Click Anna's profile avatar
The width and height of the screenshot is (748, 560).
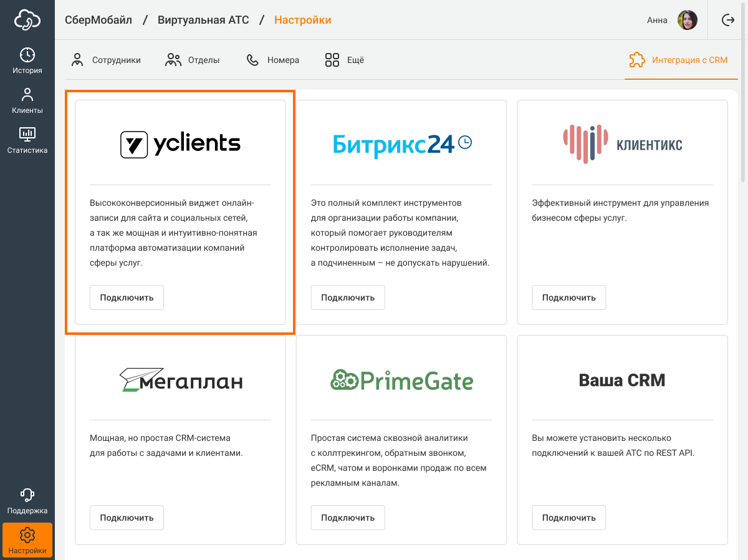click(688, 20)
